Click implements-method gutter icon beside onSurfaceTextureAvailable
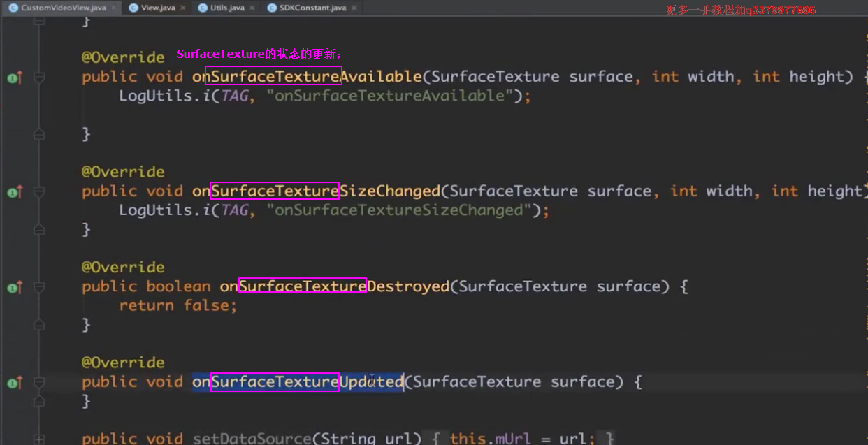The height and width of the screenshot is (445, 868). click(14, 78)
